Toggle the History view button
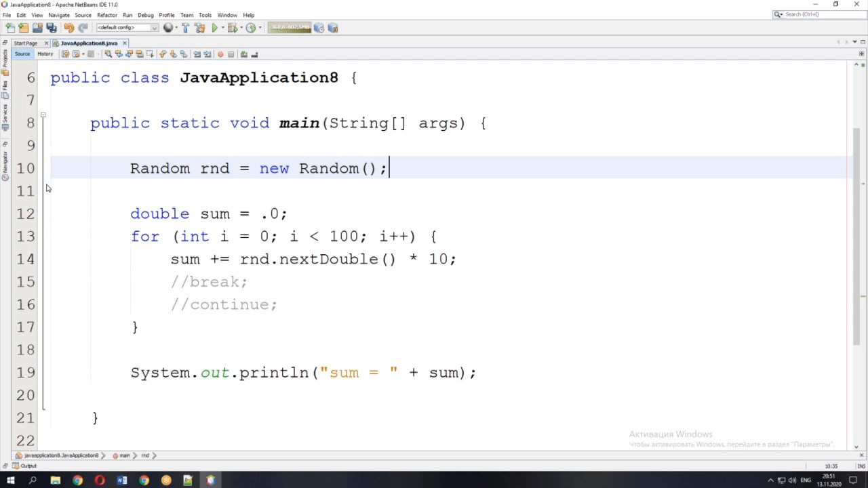Viewport: 868px width, 488px height. [x=45, y=54]
